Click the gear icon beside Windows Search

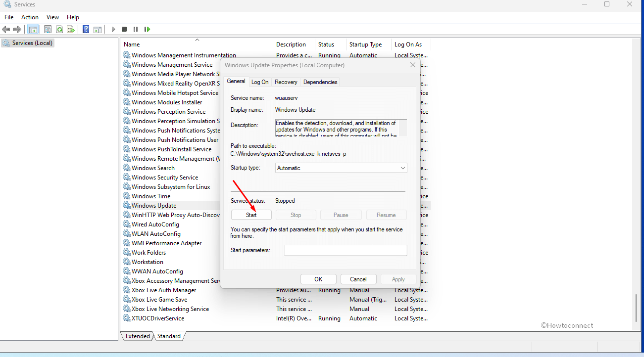tap(127, 168)
